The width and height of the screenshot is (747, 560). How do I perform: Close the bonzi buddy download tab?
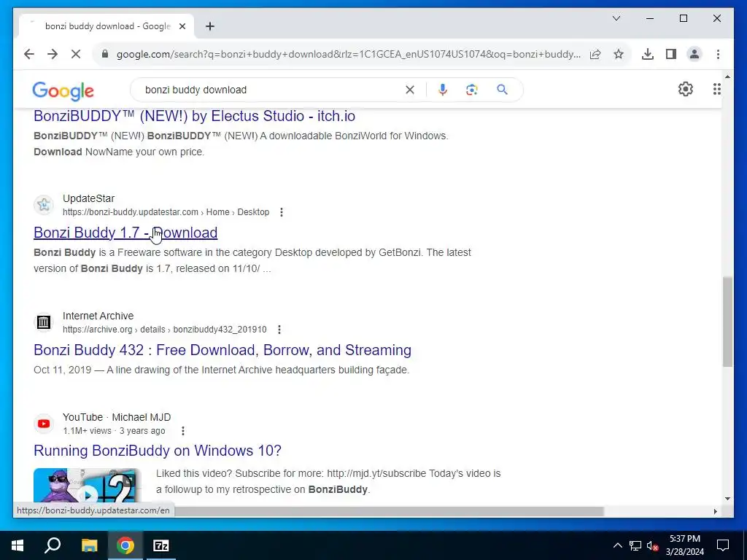[x=182, y=27]
